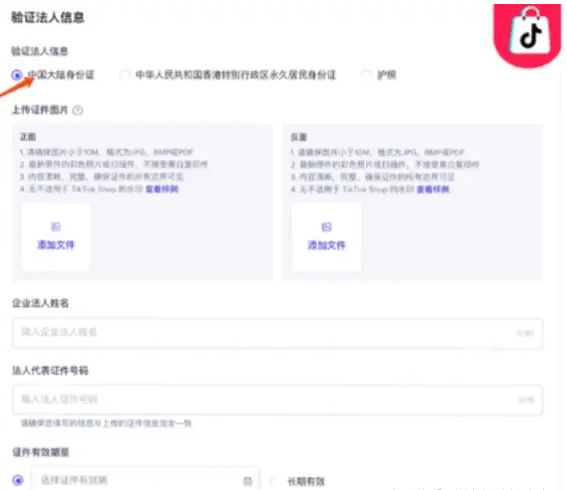Click the image icon in back-side upload box
The image size is (567, 490).
pyautogui.click(x=327, y=227)
